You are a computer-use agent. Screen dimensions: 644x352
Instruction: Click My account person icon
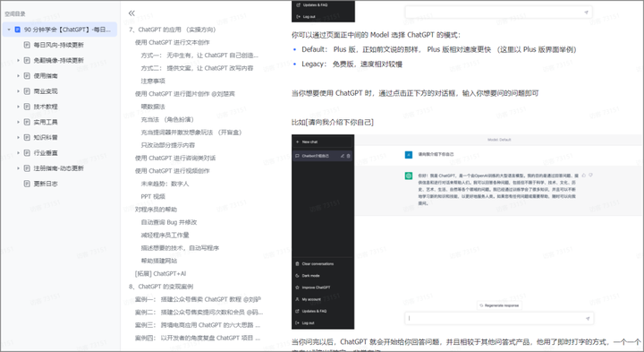(x=297, y=299)
